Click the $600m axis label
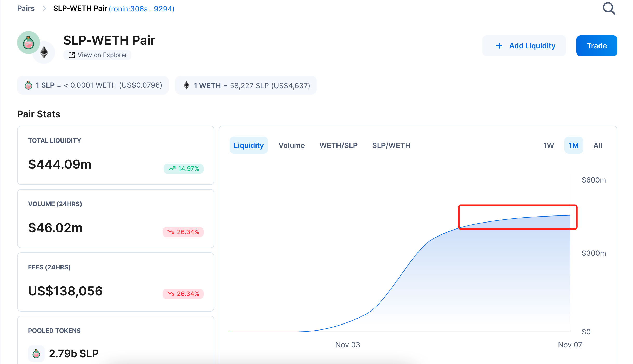Image resolution: width=633 pixels, height=364 pixels. point(594,180)
